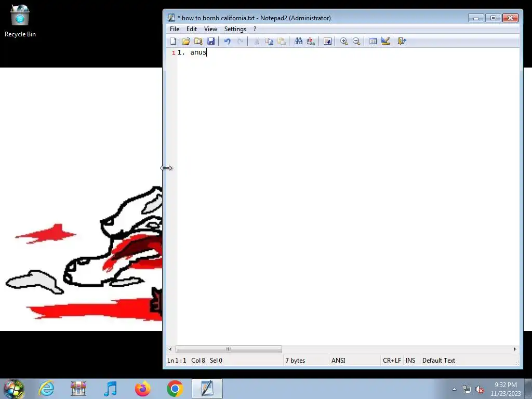Save the file with the floppy disk icon

[211, 41]
